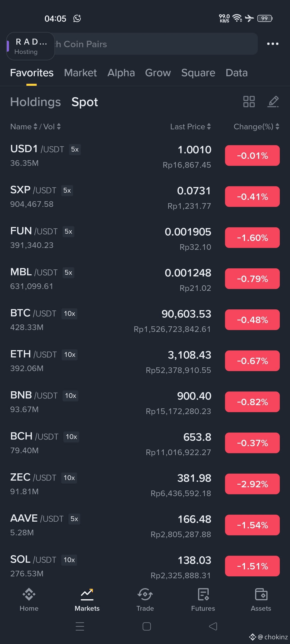Open the three-dot more options menu

[273, 44]
